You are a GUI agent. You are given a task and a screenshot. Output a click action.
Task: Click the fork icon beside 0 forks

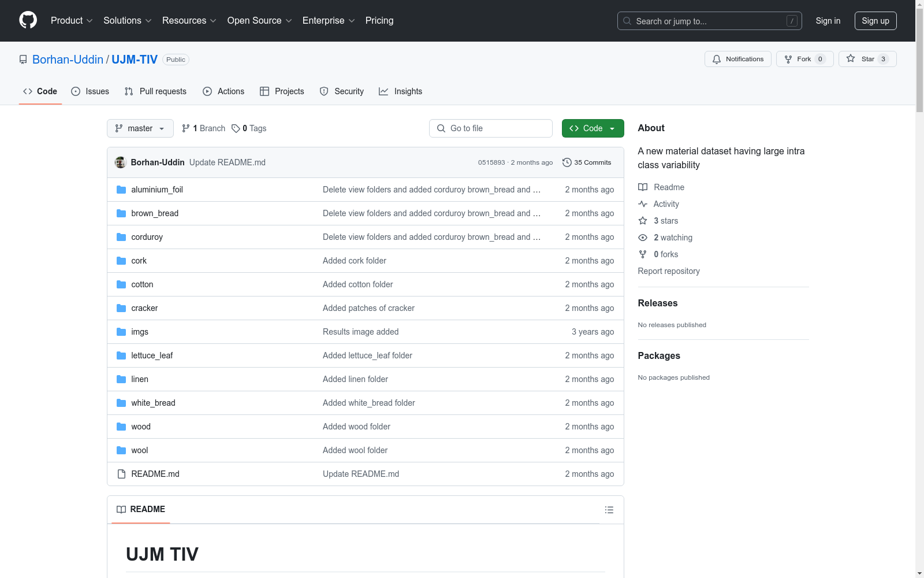point(643,254)
